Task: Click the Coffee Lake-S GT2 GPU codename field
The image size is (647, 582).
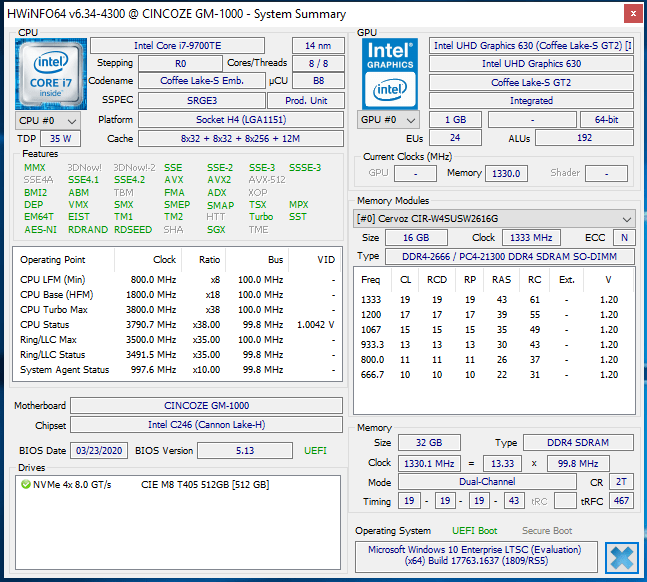Action: tap(531, 83)
